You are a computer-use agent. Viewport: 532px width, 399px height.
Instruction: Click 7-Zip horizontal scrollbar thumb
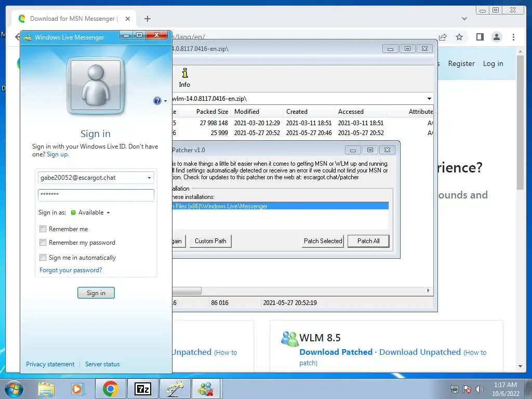click(187, 291)
